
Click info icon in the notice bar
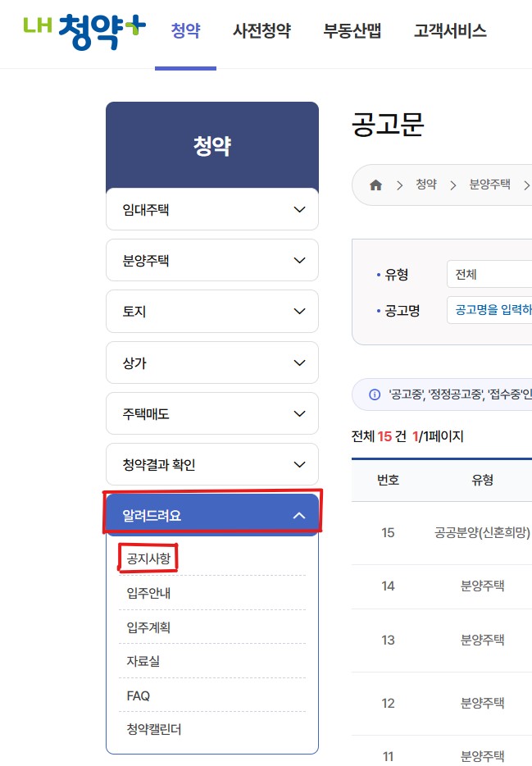click(x=375, y=394)
